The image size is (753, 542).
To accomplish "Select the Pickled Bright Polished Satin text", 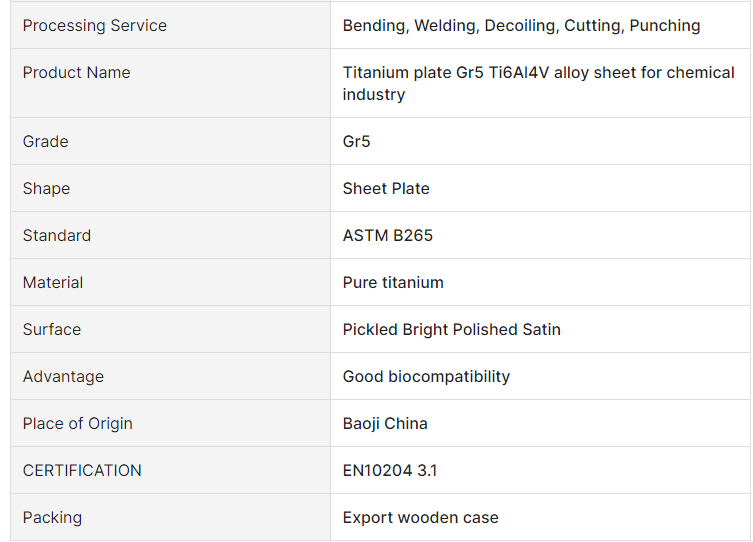I will click(451, 329).
